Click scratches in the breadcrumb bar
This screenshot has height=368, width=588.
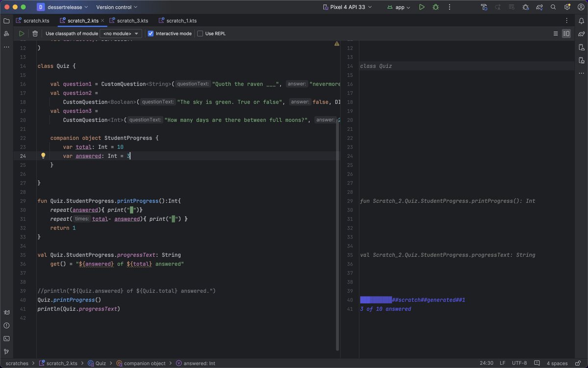[16, 364]
